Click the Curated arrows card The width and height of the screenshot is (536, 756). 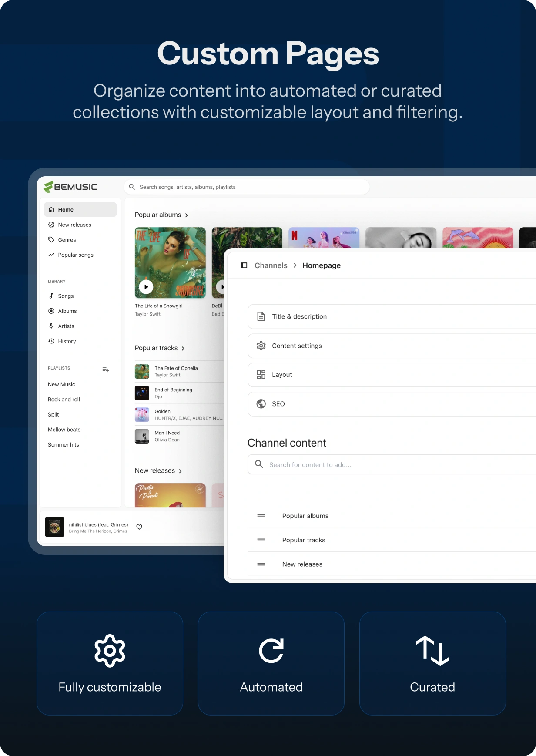[432, 663]
